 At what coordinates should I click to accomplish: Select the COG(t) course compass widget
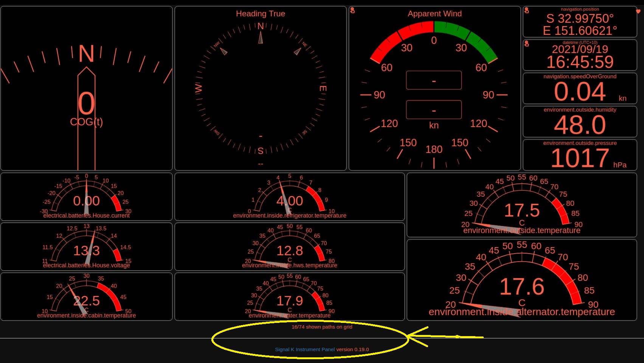point(86,88)
